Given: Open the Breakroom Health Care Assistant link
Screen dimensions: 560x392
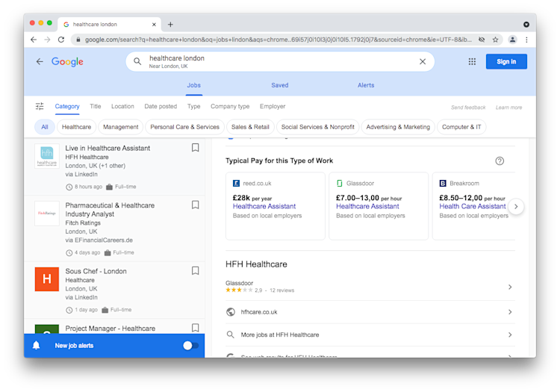Looking at the screenshot, I should pos(473,206).
